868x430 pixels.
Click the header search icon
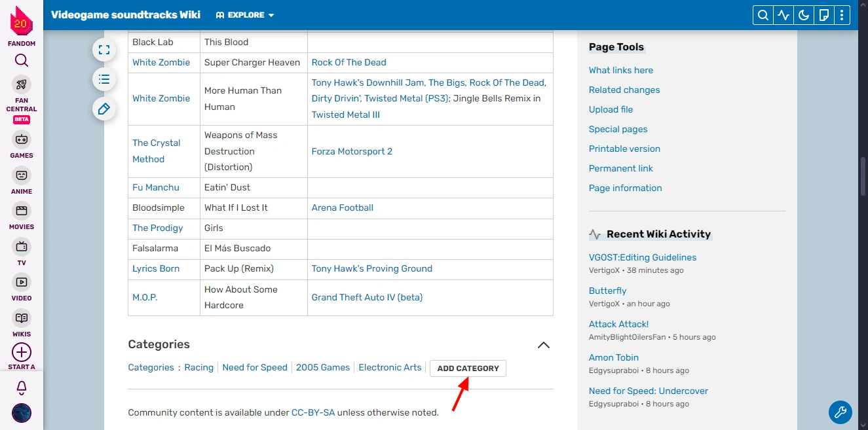[x=763, y=15]
